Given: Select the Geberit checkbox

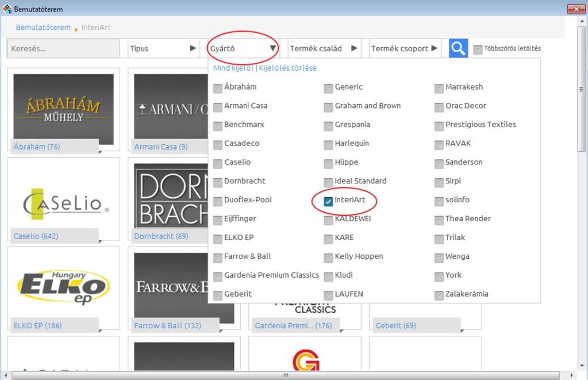Looking at the screenshot, I should tap(218, 295).
